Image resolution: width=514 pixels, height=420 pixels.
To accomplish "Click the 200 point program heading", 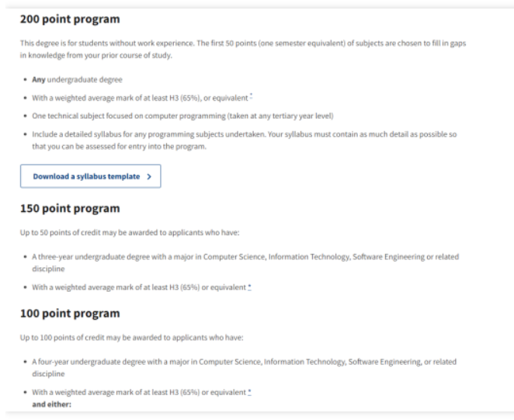I will tap(70, 19).
